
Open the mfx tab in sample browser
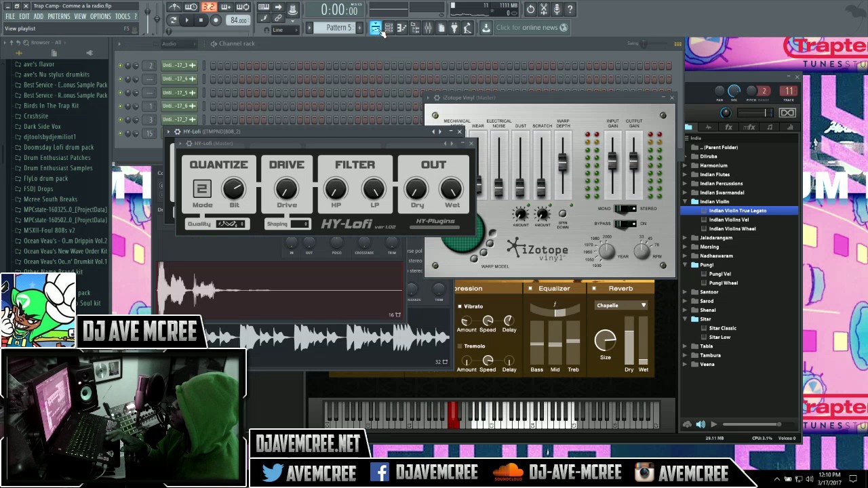pyautogui.click(x=749, y=127)
